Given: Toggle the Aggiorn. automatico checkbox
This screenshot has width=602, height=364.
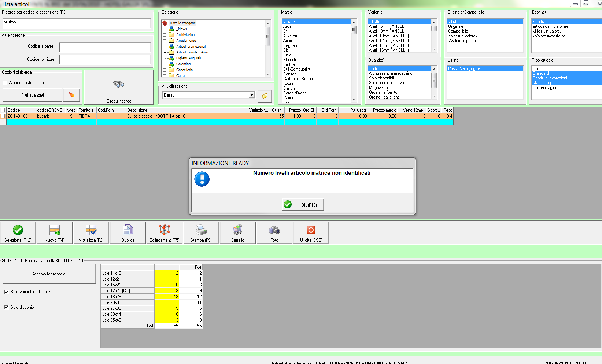Looking at the screenshot, I should (x=5, y=83).
